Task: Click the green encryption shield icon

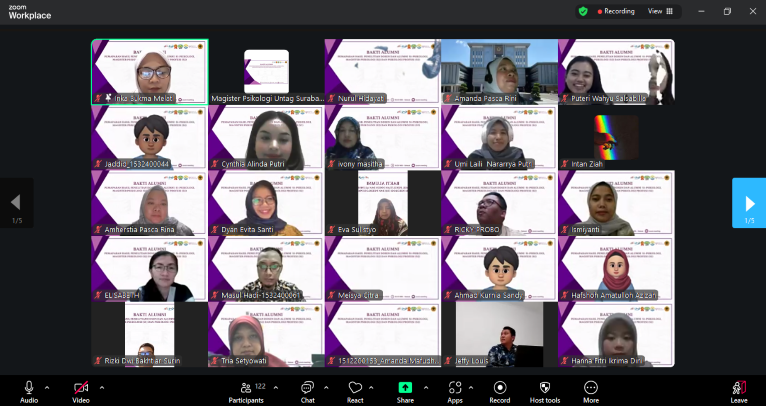Action: coord(583,11)
